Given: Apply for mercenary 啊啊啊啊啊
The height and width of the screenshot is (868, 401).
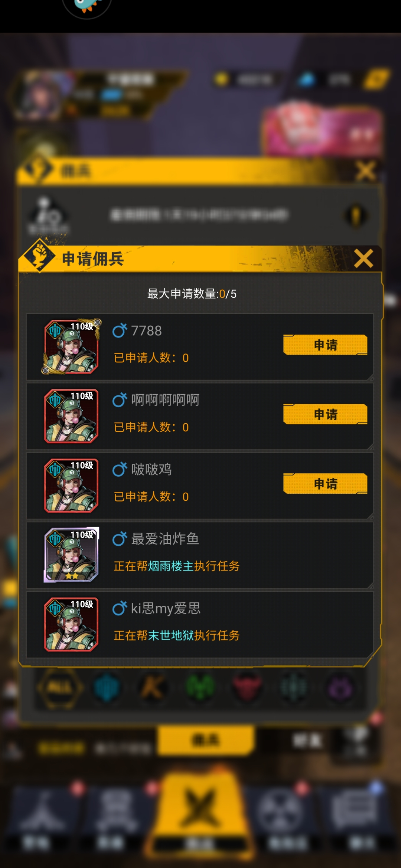Looking at the screenshot, I should pyautogui.click(x=325, y=414).
